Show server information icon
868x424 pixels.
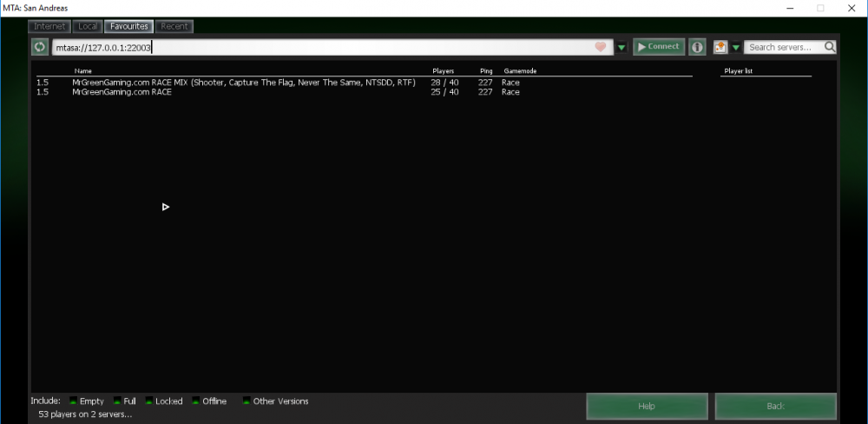tap(698, 47)
